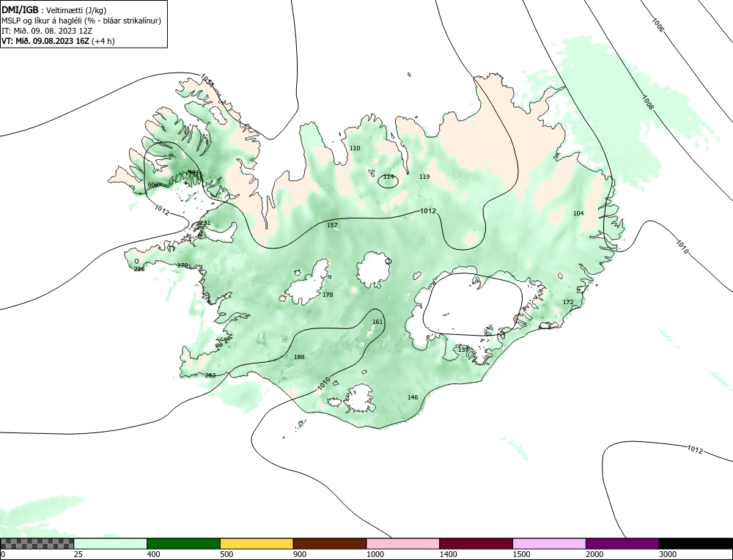Image resolution: width=733 pixels, height=560 pixels.
Task: Select the pink 1000–1400 legend swatch
Action: coord(403,543)
